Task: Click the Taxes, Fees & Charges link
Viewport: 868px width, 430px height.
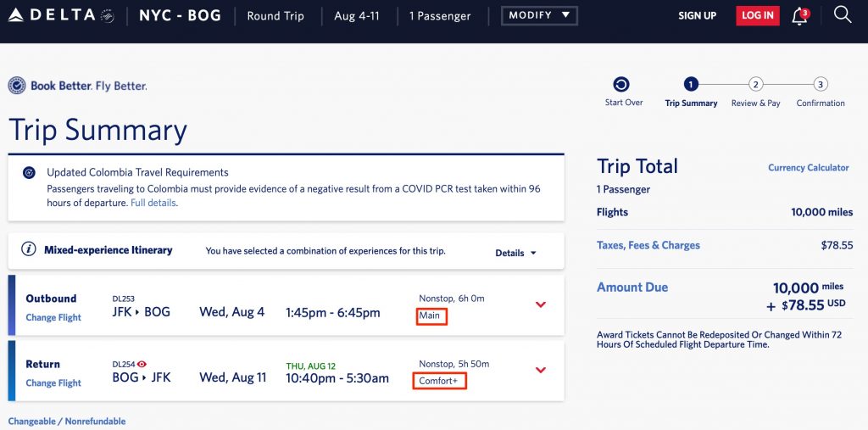Action: tap(648, 245)
